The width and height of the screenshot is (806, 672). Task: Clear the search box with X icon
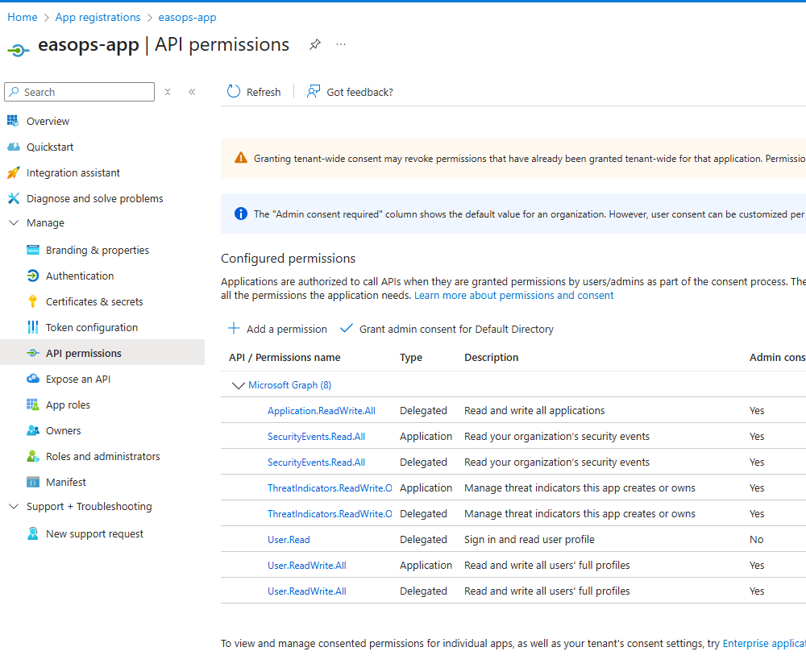[x=168, y=92]
